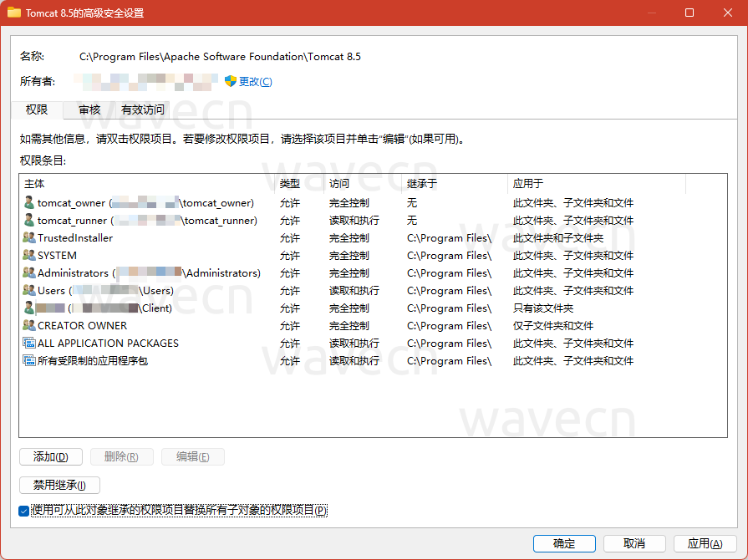Sort by the 继承于 column header
The height and width of the screenshot is (560, 748).
tap(455, 184)
